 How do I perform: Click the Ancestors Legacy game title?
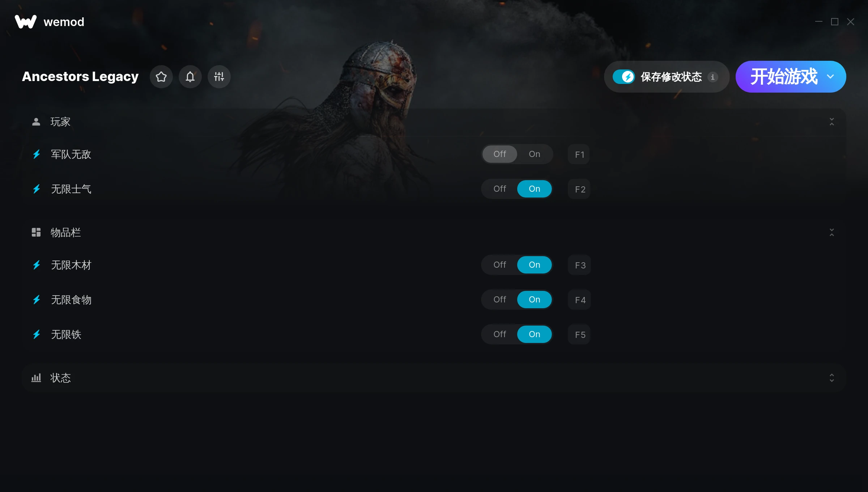(80, 77)
